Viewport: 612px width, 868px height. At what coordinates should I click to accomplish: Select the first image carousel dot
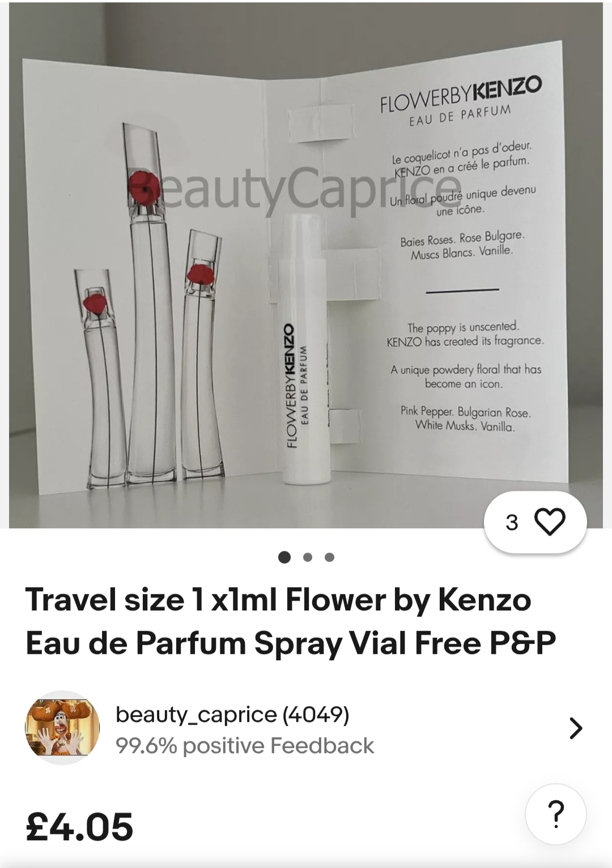click(x=284, y=557)
